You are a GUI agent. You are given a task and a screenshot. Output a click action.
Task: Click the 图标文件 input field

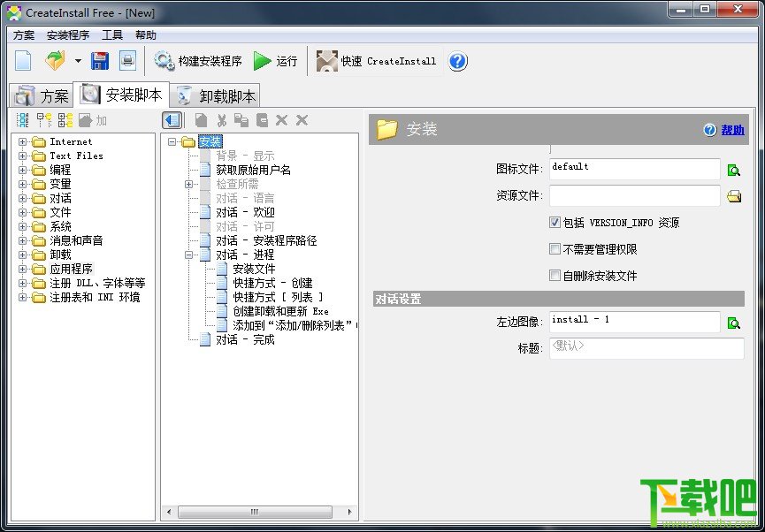[635, 169]
